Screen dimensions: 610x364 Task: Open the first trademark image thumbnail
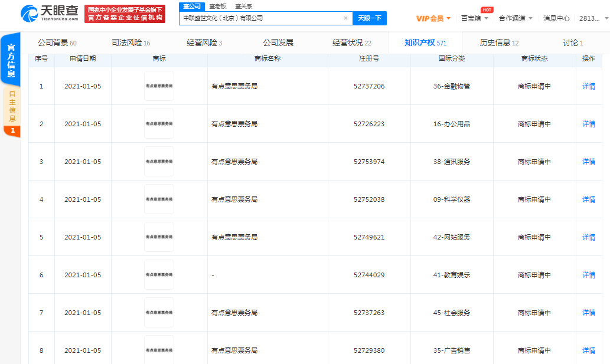(159, 86)
